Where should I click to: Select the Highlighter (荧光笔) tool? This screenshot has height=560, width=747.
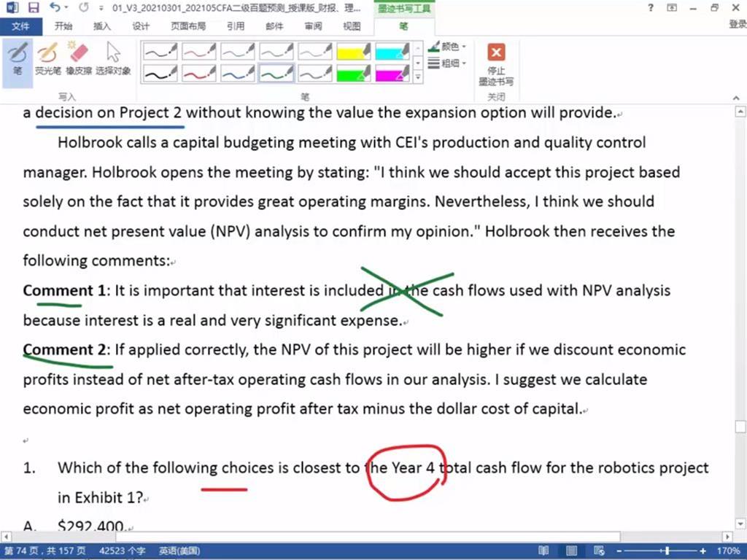[x=47, y=58]
